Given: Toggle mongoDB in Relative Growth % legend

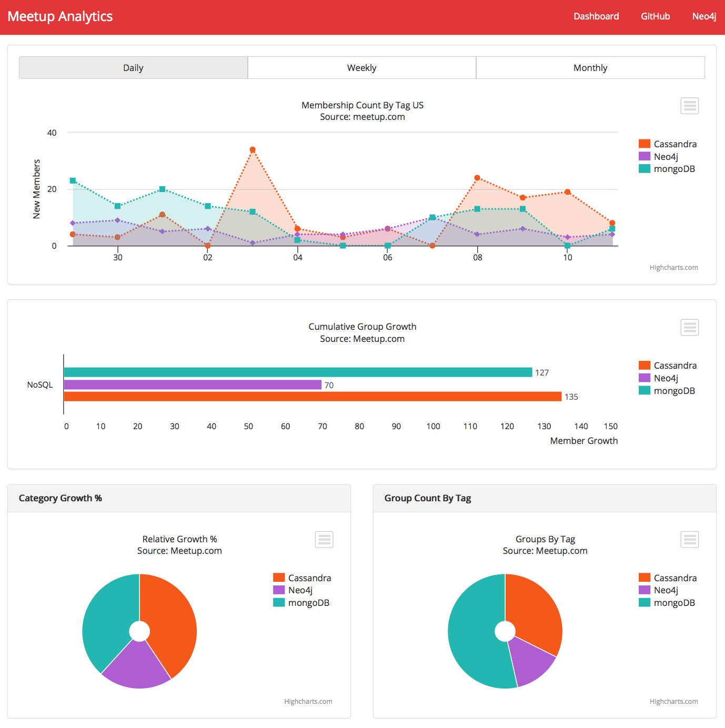Looking at the screenshot, I should coord(301,603).
